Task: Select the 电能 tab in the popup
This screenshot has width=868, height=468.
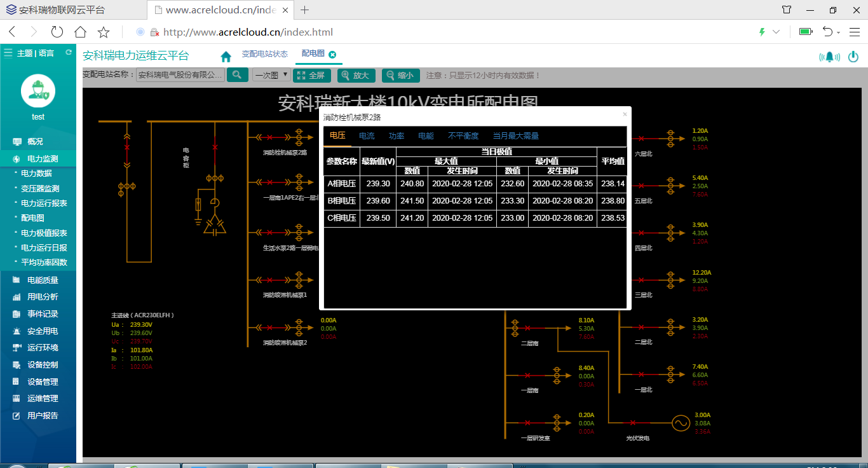Action: coord(426,136)
